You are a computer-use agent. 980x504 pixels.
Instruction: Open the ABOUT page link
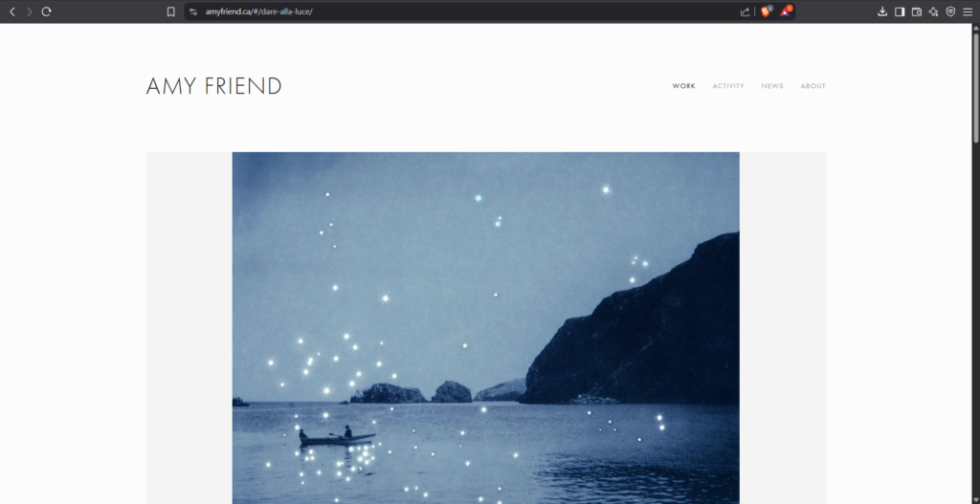click(x=813, y=86)
